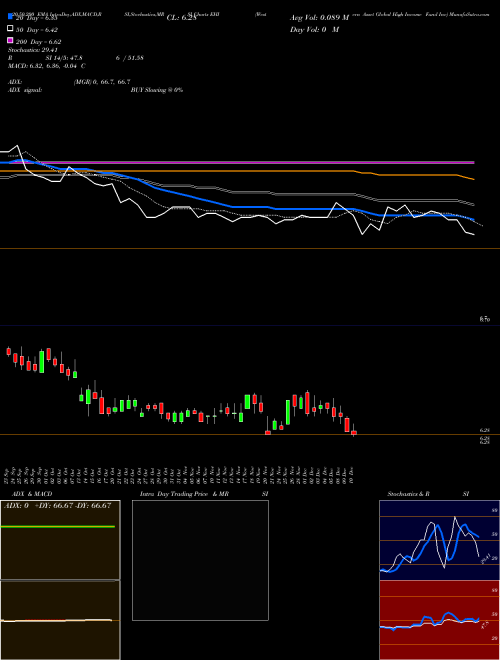Click the 'Day Vol: 0 M' label
This screenshot has width=500, height=660.
tap(314, 29)
